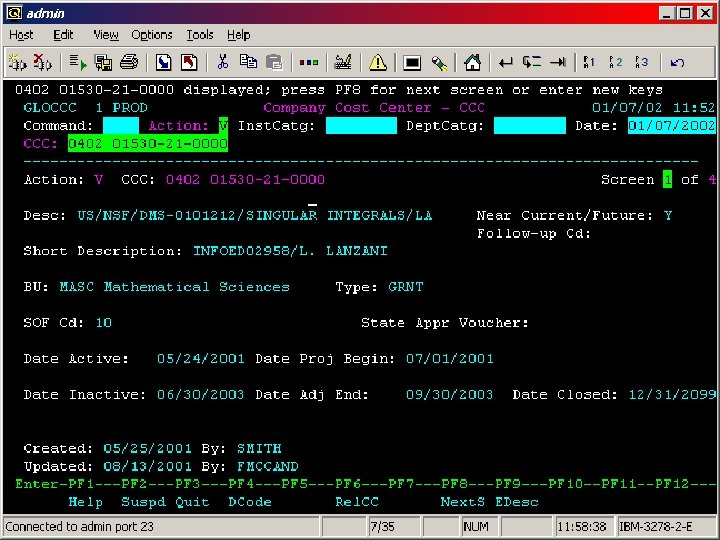Click the 7/35 cursor position in status bar
The height and width of the screenshot is (540, 720).
(x=382, y=527)
